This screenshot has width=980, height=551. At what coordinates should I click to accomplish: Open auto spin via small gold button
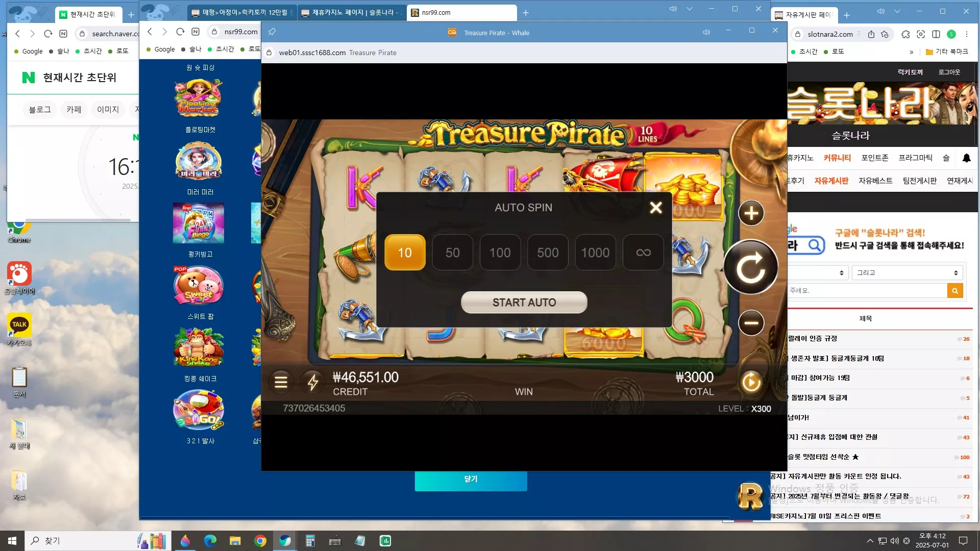pos(751,382)
